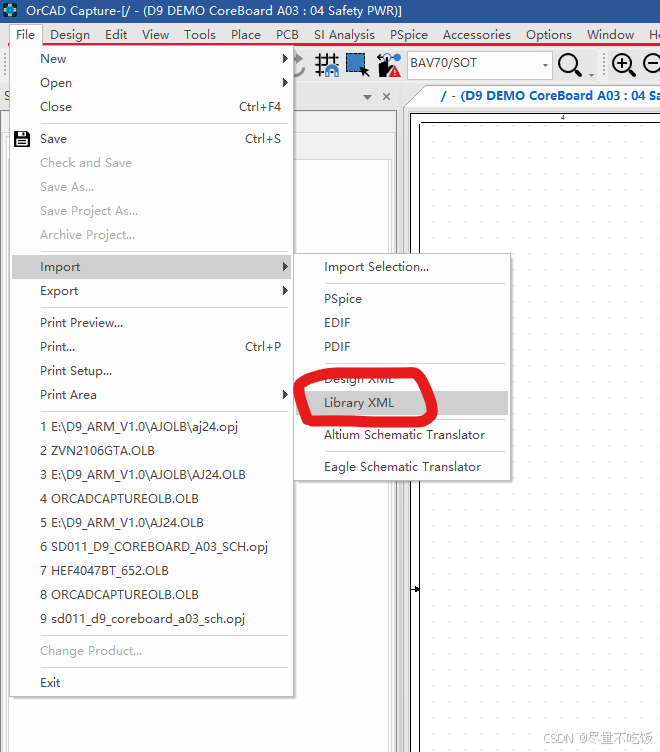Viewport: 660px width, 752px height.
Task: Close the side panel with X
Action: (x=386, y=96)
